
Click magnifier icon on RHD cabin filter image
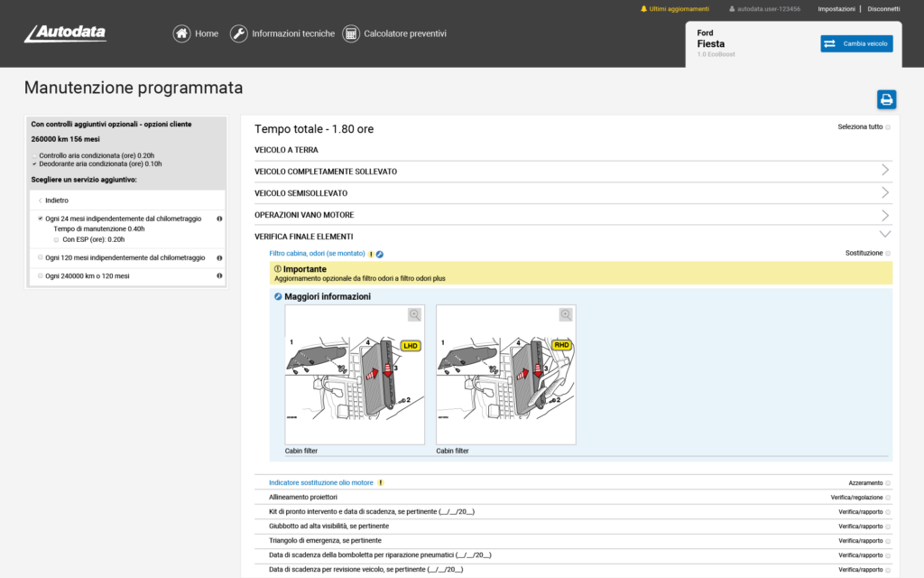[x=566, y=314]
